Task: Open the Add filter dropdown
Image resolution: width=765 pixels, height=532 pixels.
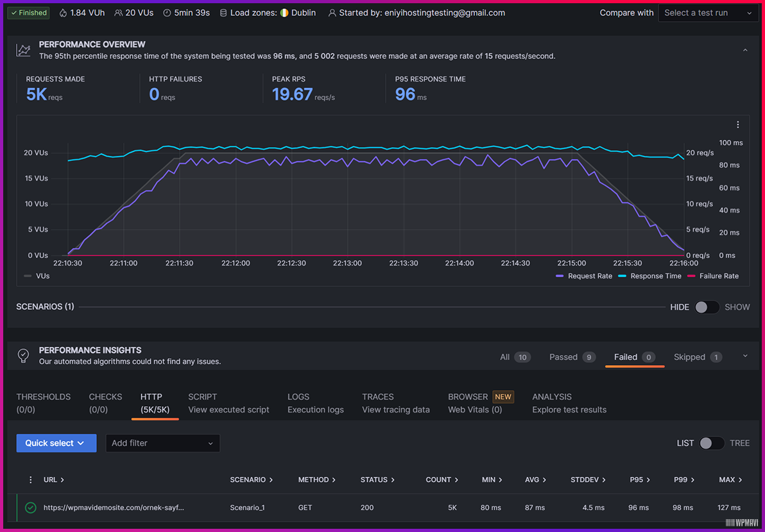Action: pos(162,443)
